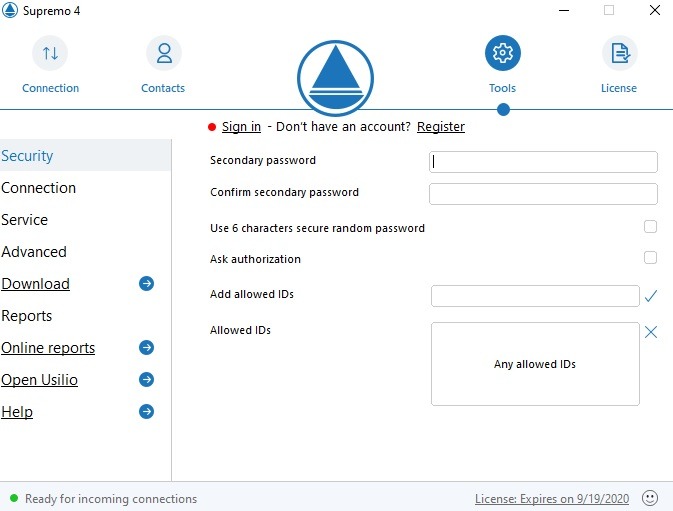The height and width of the screenshot is (511, 673).
Task: Click the arrow icon next to Download
Action: coord(146,284)
